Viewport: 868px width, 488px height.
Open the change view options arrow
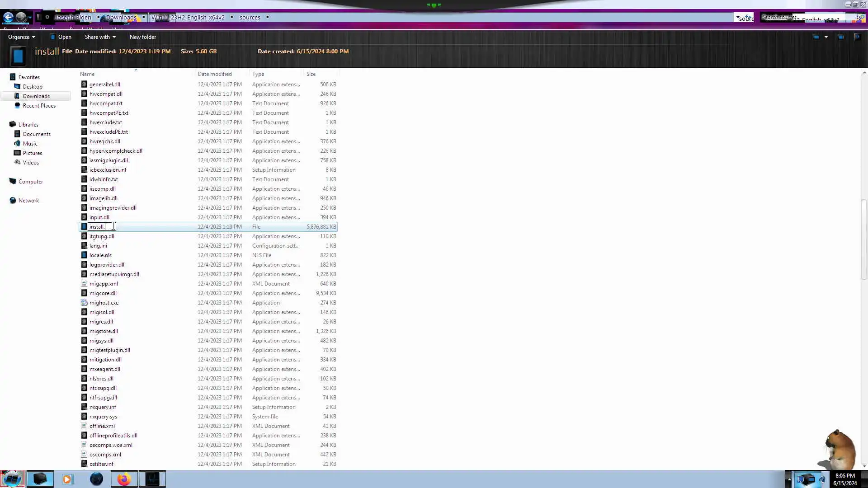(x=826, y=37)
